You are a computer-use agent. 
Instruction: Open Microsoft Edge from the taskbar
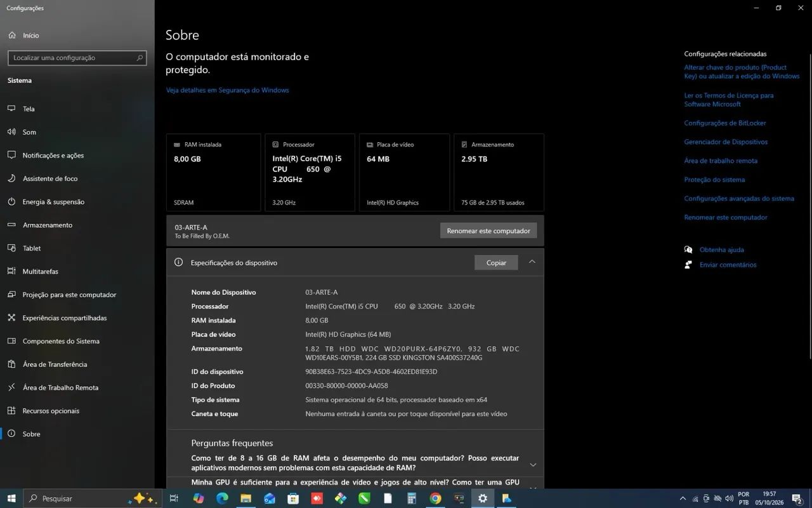222,498
